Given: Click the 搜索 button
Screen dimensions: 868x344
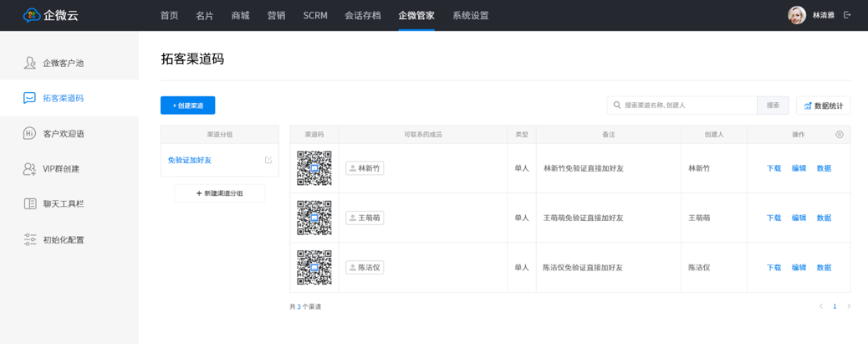Looking at the screenshot, I should 774,105.
